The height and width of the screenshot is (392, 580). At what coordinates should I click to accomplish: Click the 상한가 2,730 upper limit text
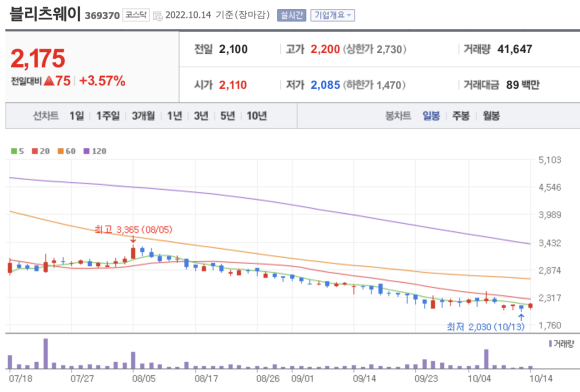[375, 49]
